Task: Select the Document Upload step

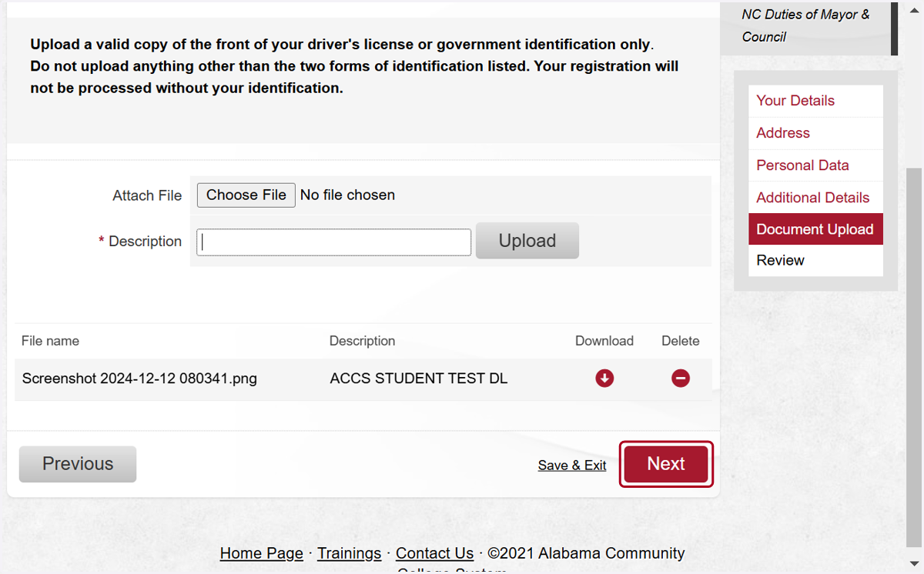Action: pos(815,229)
